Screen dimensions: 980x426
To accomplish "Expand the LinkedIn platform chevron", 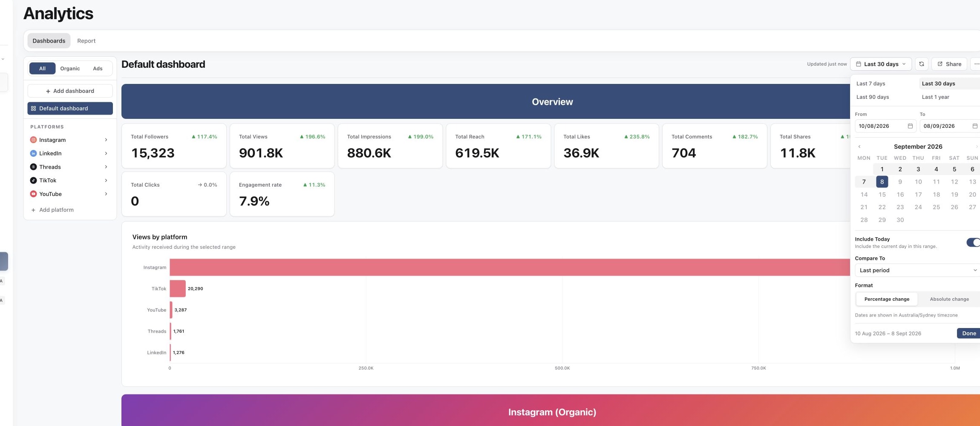I will (x=106, y=153).
